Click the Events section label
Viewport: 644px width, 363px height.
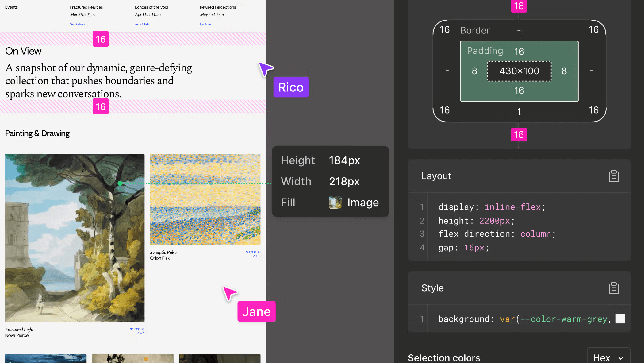click(x=11, y=7)
